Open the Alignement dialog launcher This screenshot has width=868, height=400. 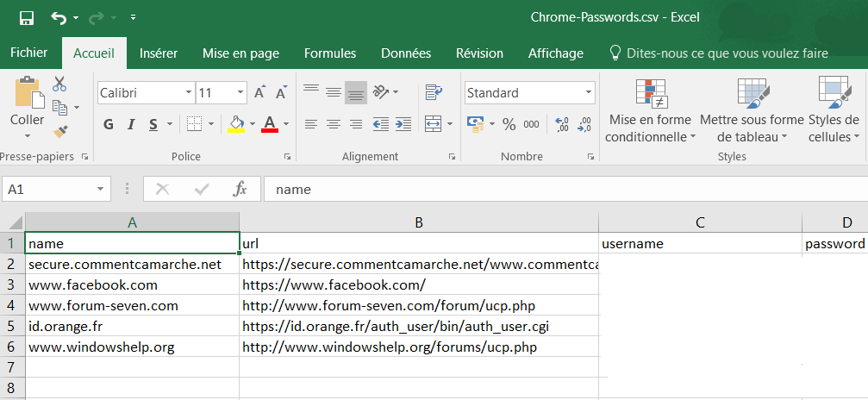point(453,158)
